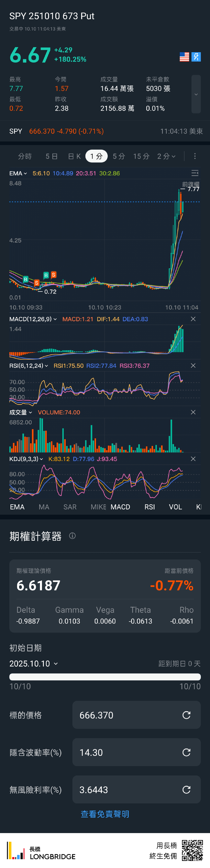Viewport: 210px width, 868px height.
Task: Open the EMA indicator dropdown
Action: coord(18,174)
